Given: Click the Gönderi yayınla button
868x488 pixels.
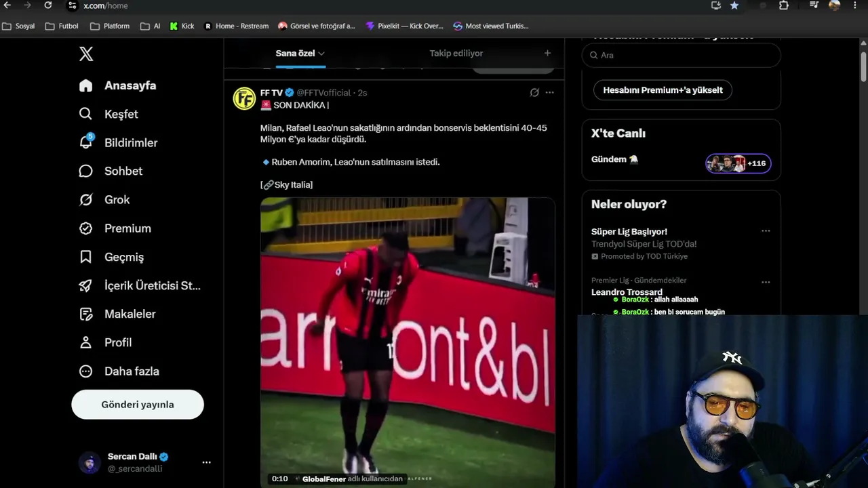Looking at the screenshot, I should [138, 405].
